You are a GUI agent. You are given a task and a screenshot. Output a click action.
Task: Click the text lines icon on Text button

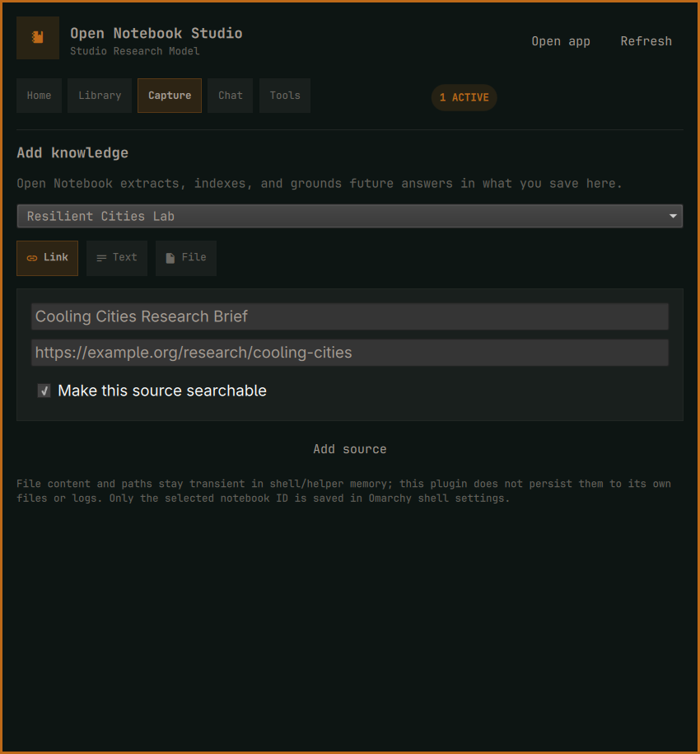(101, 258)
